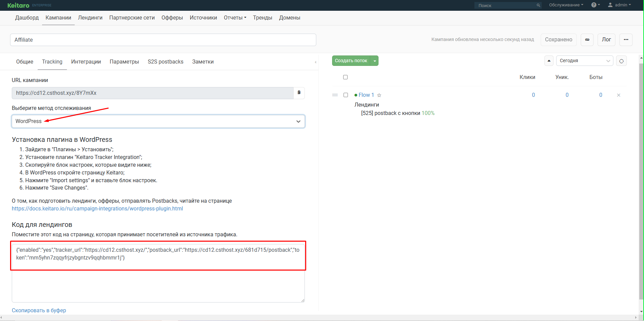Open the Домены section
Viewport: 644px width, 321px height.
click(289, 18)
